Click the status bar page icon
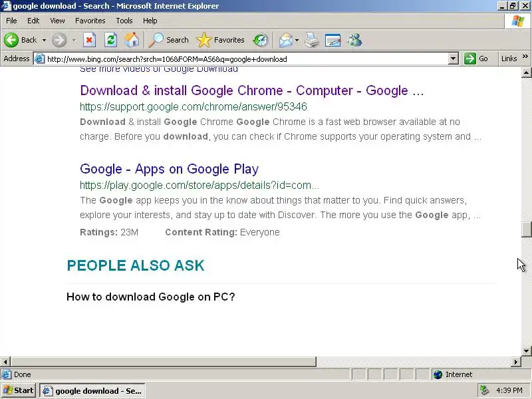The width and height of the screenshot is (532, 399). point(6,374)
